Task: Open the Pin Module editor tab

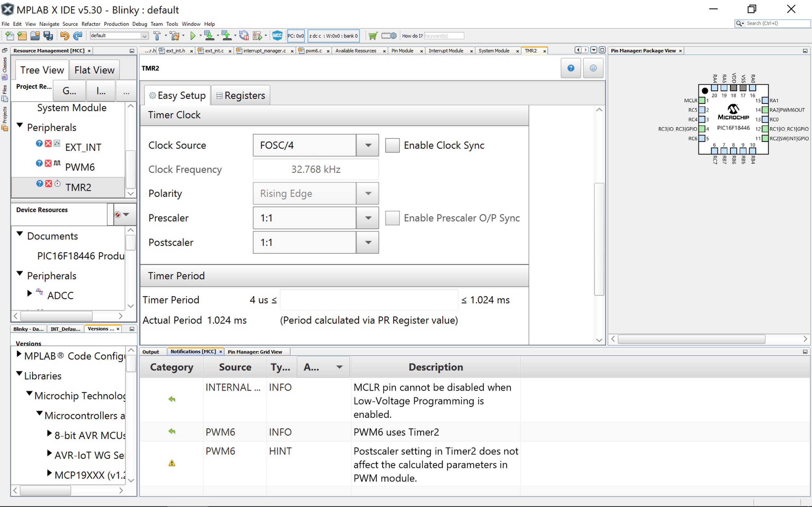Action: (x=402, y=51)
